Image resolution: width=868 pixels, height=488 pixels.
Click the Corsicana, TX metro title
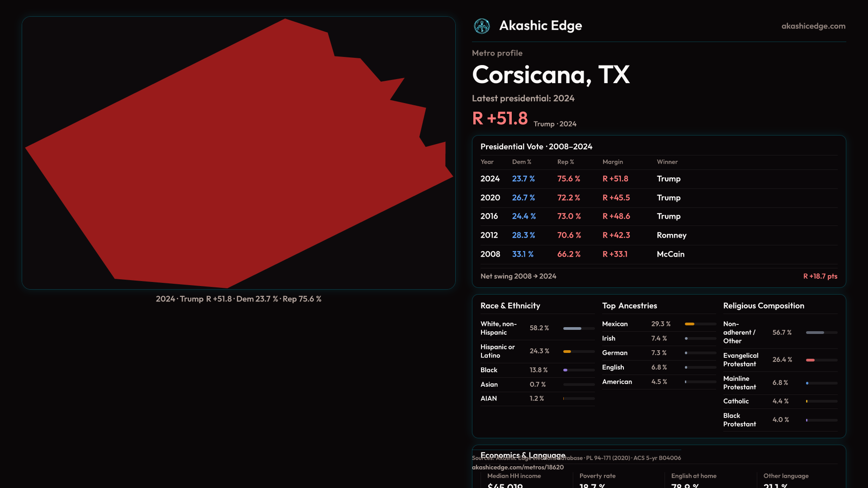click(551, 75)
